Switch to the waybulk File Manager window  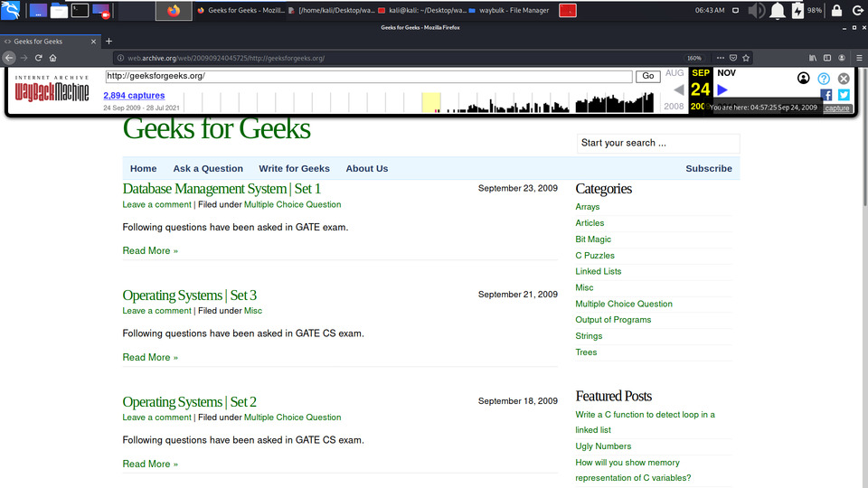click(509, 11)
